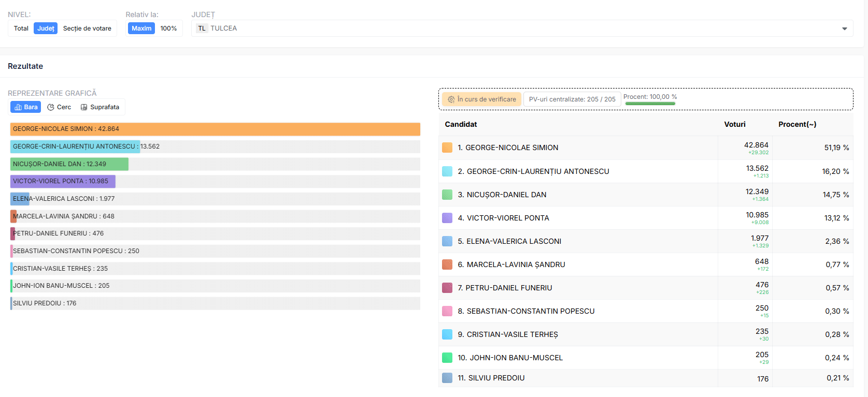Screen dimensions: 868x397
Task: Switch to the Suprafata chart view
Action: (x=100, y=107)
